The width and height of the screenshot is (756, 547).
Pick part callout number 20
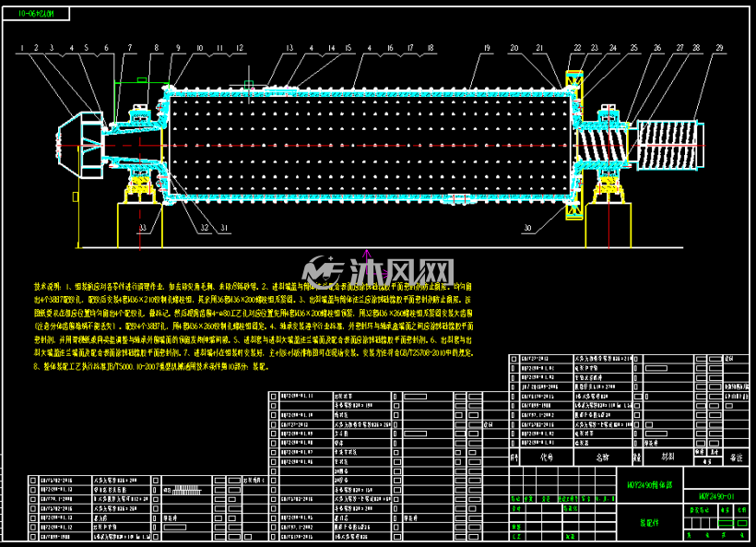click(514, 48)
